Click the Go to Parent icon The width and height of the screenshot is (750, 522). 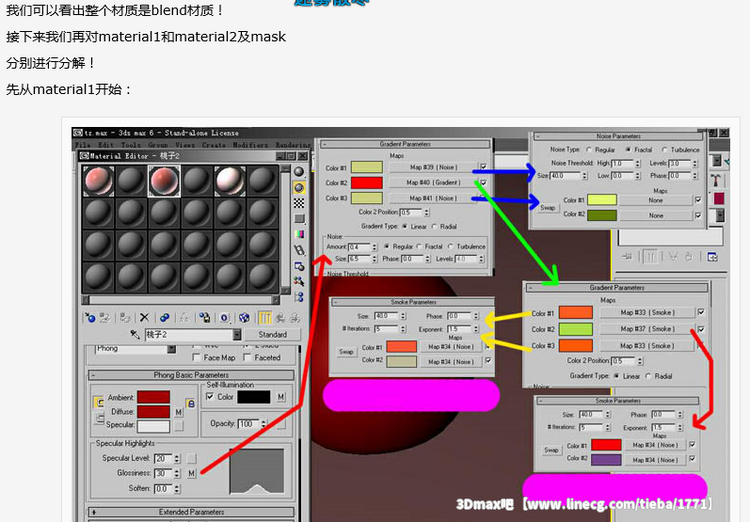pos(280,318)
